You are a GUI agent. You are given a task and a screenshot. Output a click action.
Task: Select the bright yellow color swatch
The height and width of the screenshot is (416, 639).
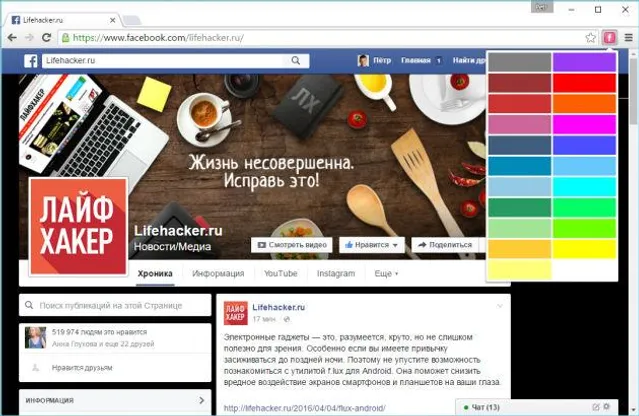[x=584, y=249]
